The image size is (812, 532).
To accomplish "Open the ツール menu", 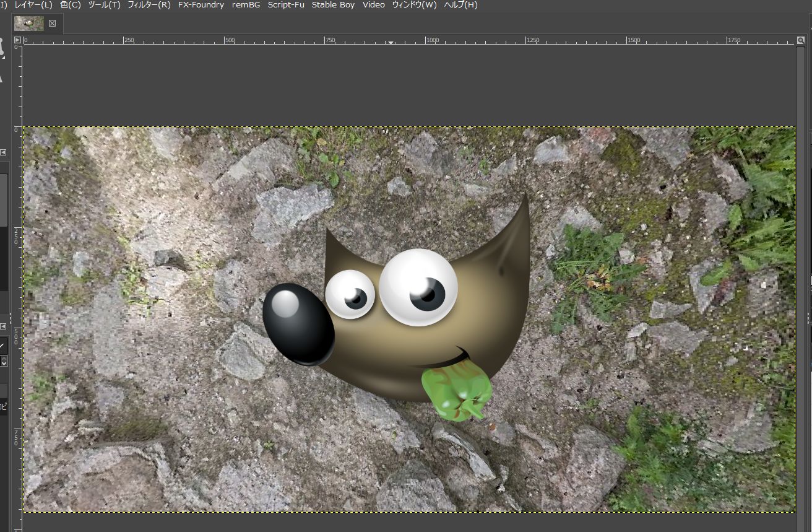I will click(105, 5).
